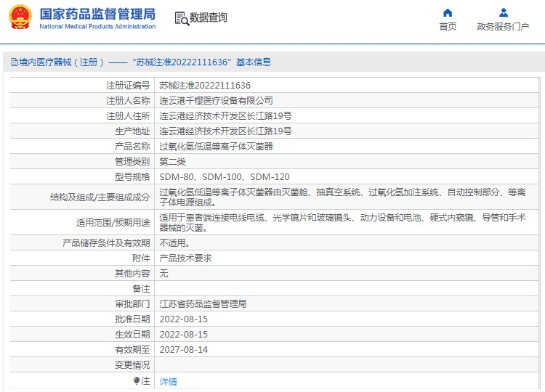Open the 政务服务门户 navigation item
545x392 pixels.
point(503,27)
